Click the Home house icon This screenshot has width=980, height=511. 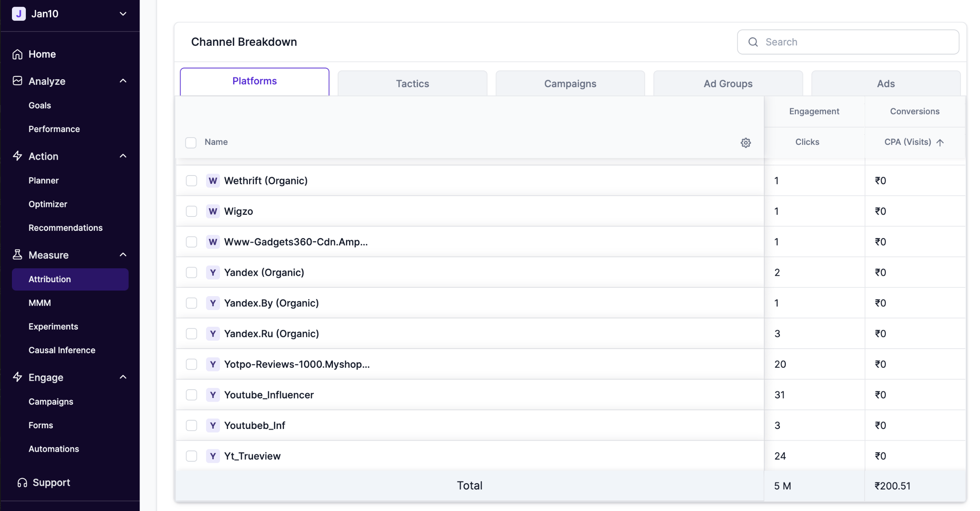pyautogui.click(x=17, y=54)
